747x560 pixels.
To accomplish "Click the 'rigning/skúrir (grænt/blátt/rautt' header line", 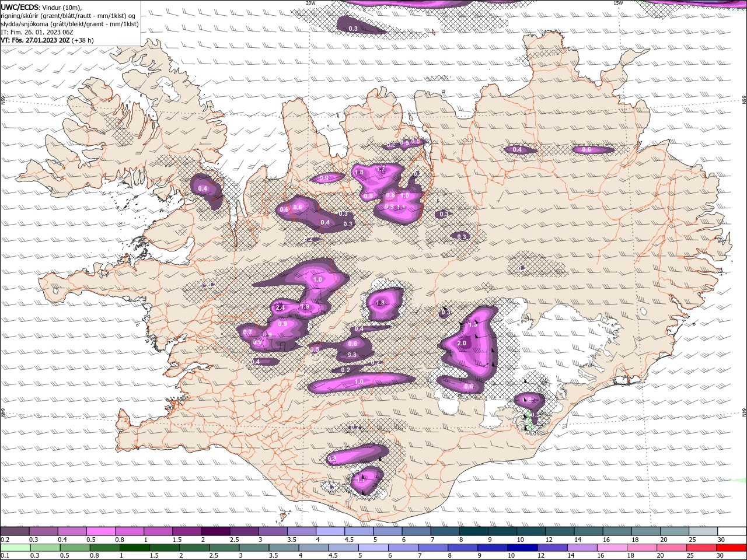I will (x=68, y=16).
